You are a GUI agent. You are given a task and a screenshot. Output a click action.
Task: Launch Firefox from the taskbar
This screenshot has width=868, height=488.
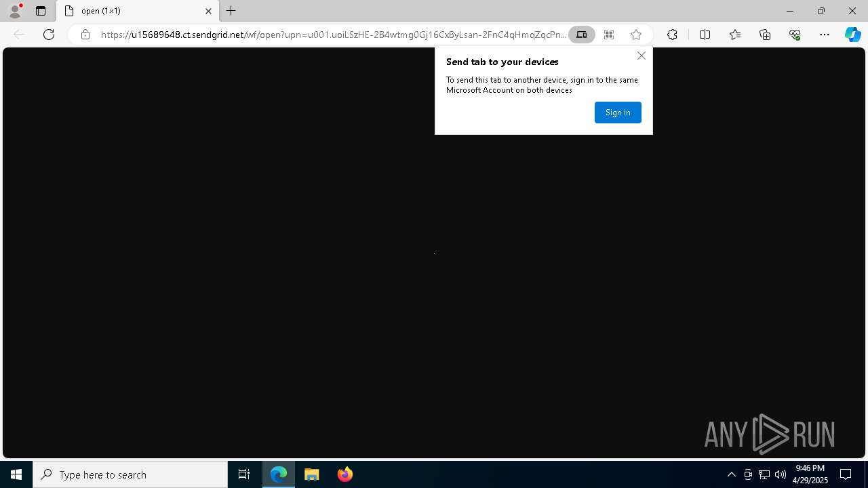point(345,474)
